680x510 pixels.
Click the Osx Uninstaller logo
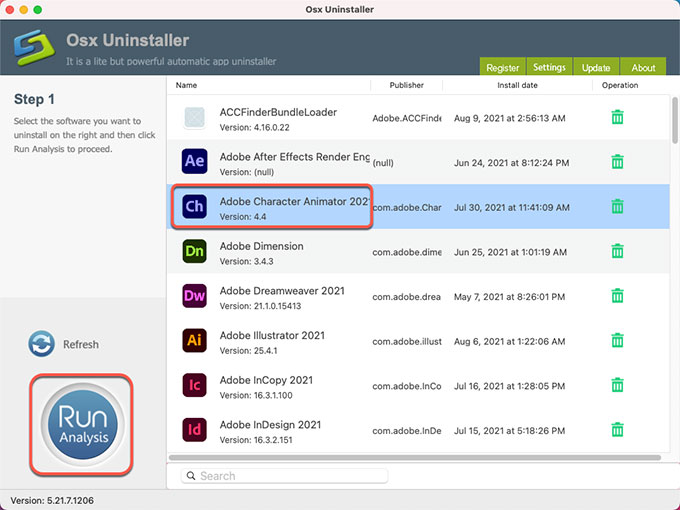pos(34,47)
